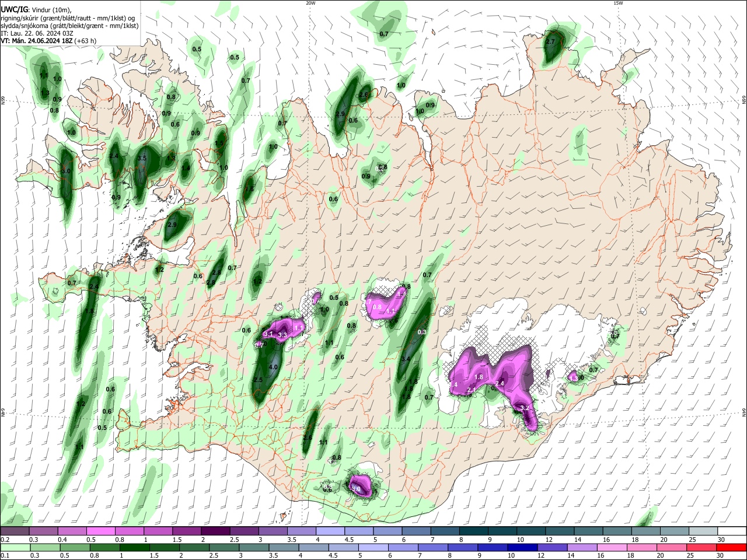Click the 0.3 value inside dark green band
Screen dimensions: 747x560
pos(423,332)
